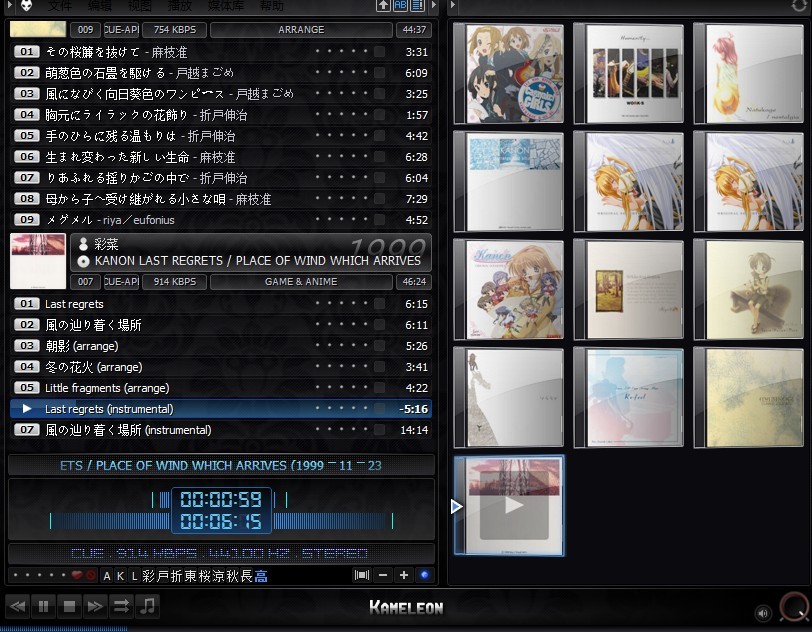Toggle checkbox on 風の辿り着く場所 (instrumental)
Image resolution: width=812 pixels, height=632 pixels.
click(379, 429)
